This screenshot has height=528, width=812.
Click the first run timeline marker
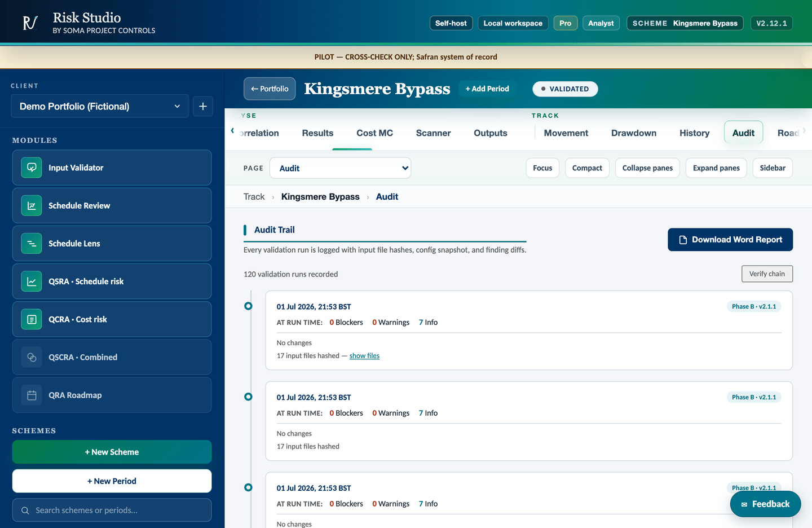[248, 306]
